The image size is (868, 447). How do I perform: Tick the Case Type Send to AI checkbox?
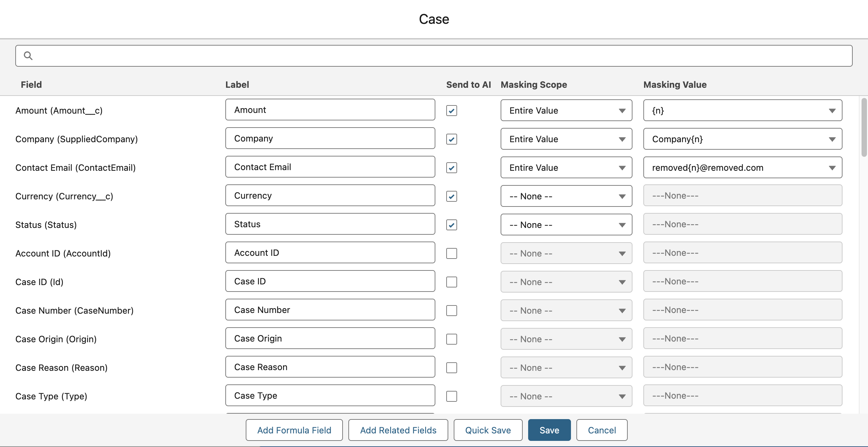[x=451, y=396]
